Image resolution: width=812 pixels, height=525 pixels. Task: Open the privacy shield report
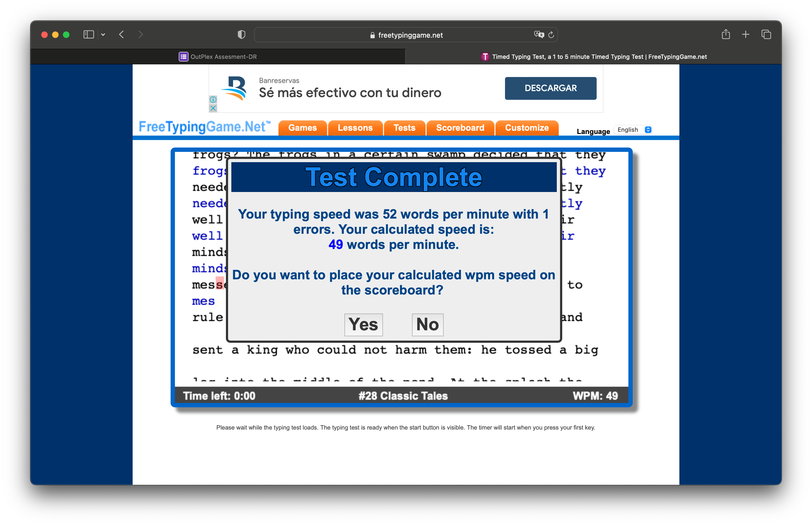[241, 34]
